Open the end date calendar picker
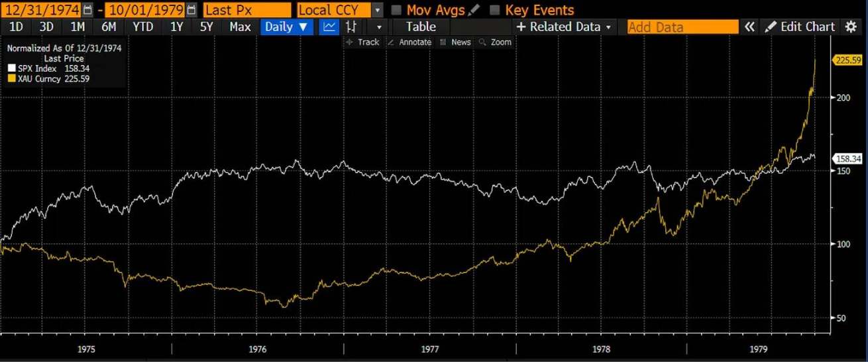 (191, 10)
